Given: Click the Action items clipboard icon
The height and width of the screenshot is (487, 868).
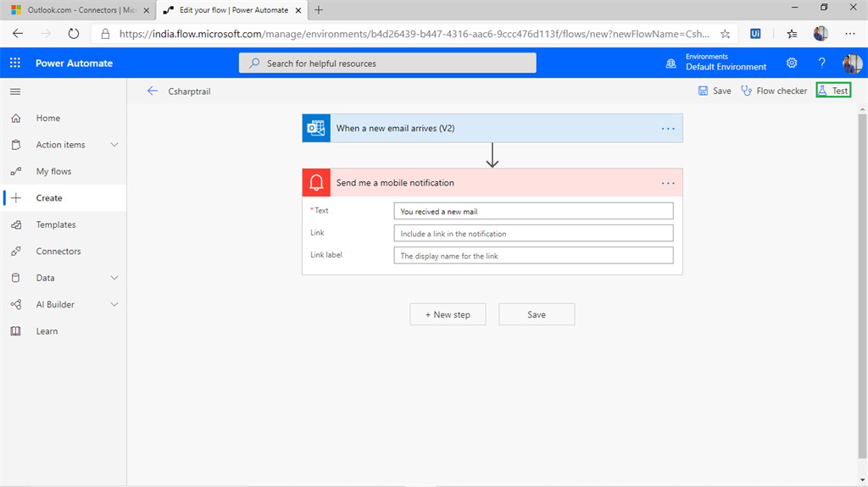Looking at the screenshot, I should 16,145.
